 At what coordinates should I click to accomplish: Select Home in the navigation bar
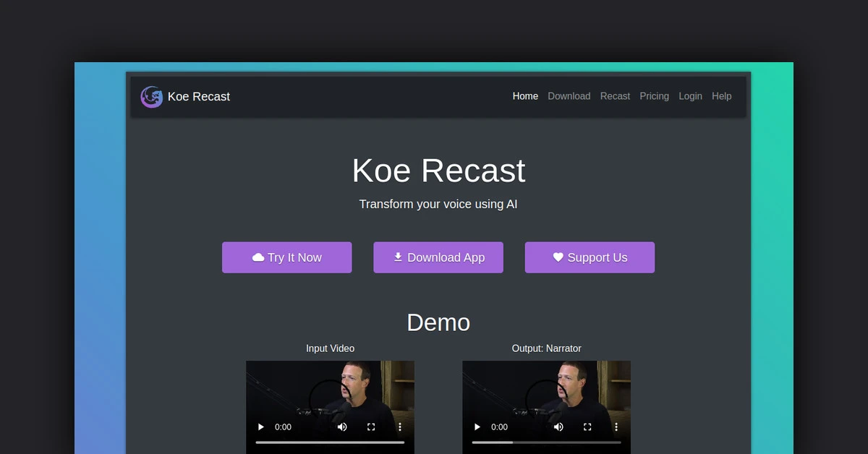coord(525,96)
